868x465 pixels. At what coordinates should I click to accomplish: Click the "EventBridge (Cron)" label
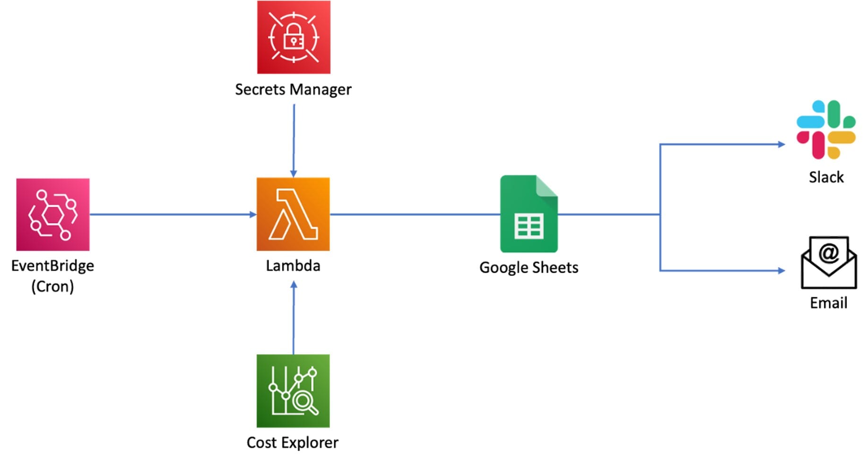(52, 276)
